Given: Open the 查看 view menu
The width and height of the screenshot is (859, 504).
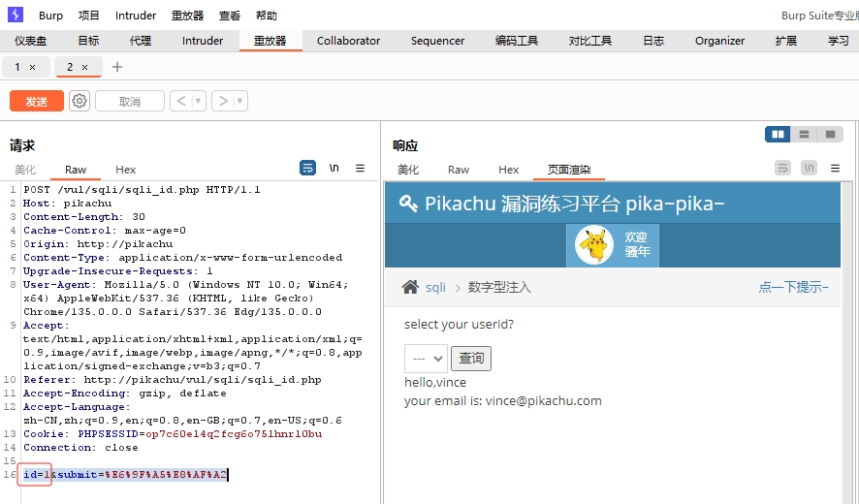Looking at the screenshot, I should click(230, 16).
